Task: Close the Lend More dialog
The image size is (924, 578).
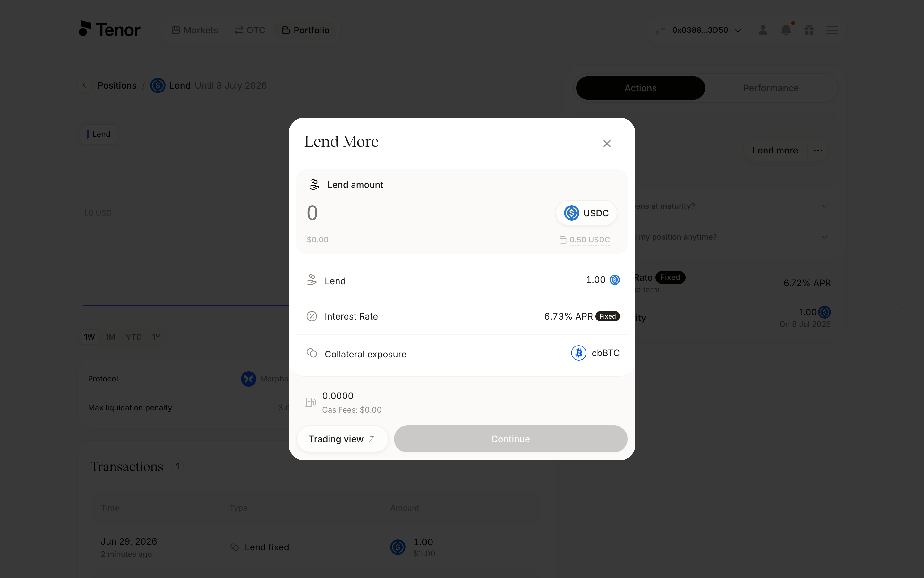Action: [607, 143]
